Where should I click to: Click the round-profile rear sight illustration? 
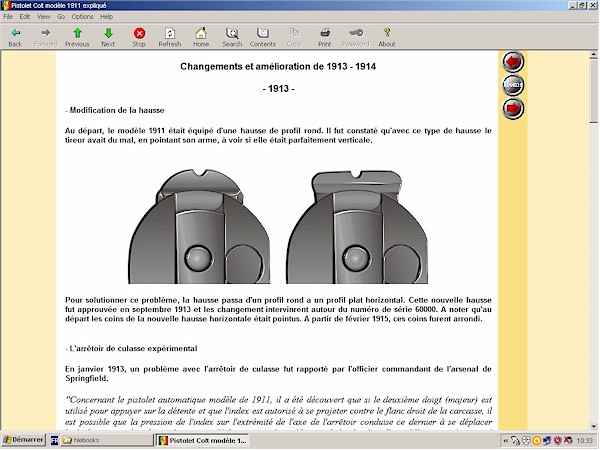[x=199, y=226]
